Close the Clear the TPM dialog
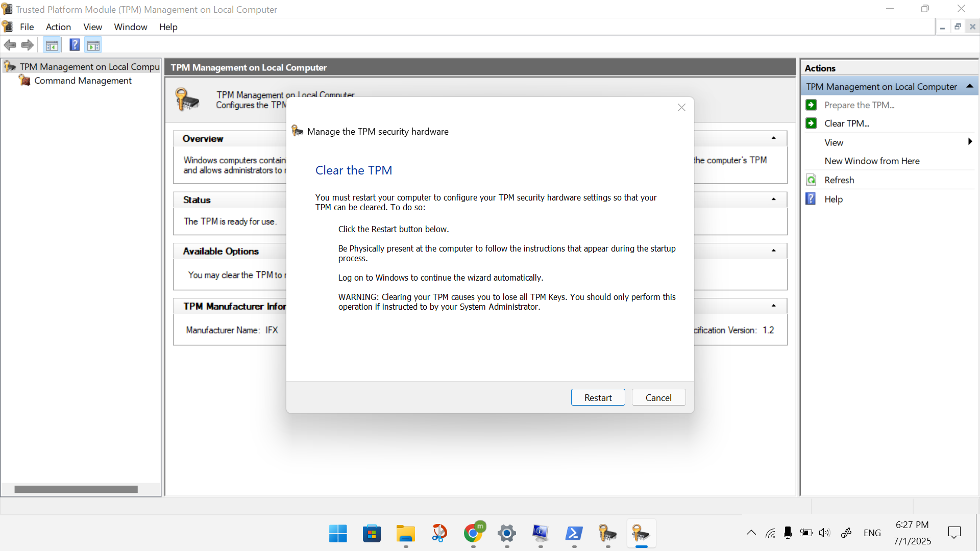The width and height of the screenshot is (980, 551). (x=681, y=108)
